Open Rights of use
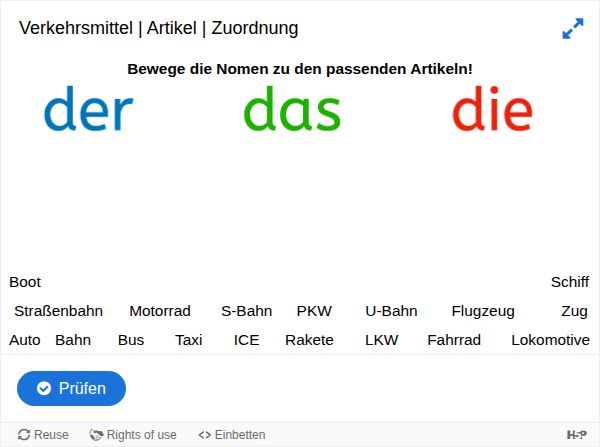The image size is (600, 447). click(133, 435)
